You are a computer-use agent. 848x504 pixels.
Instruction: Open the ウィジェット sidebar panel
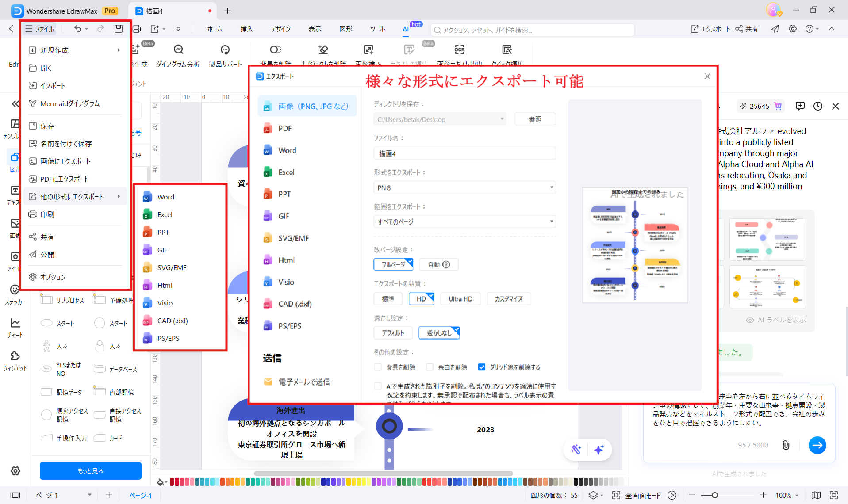coord(15,361)
